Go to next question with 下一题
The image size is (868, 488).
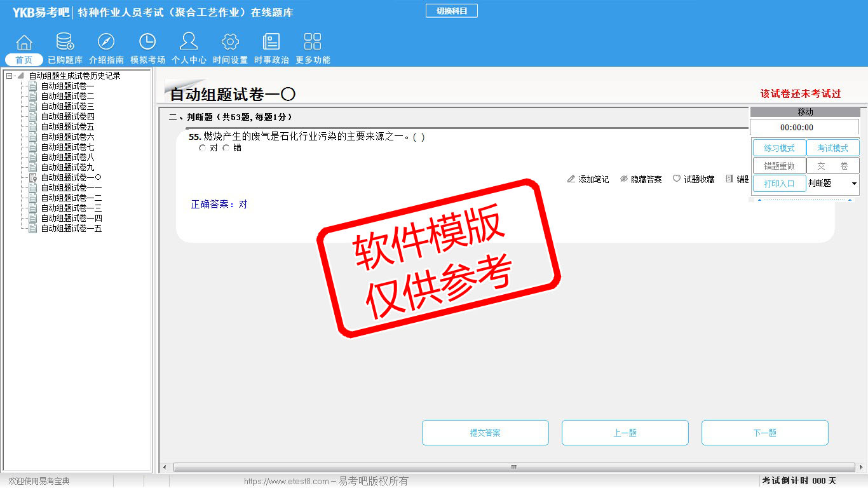click(764, 433)
